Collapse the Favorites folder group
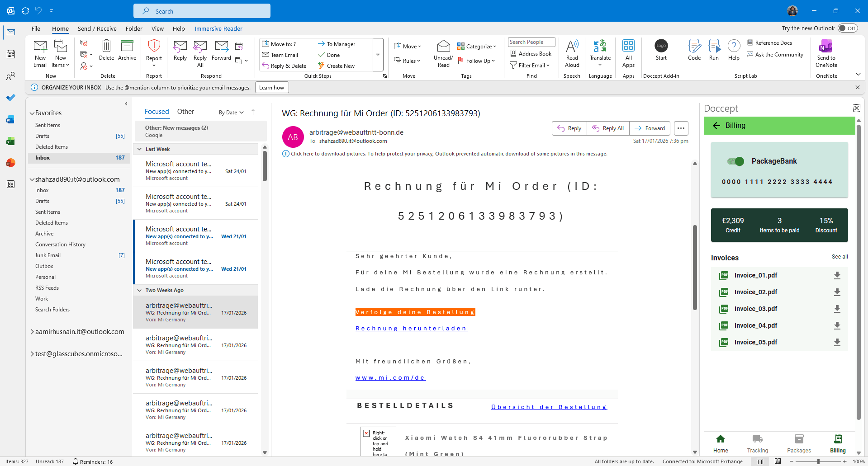This screenshot has height=466, width=868. [32, 113]
